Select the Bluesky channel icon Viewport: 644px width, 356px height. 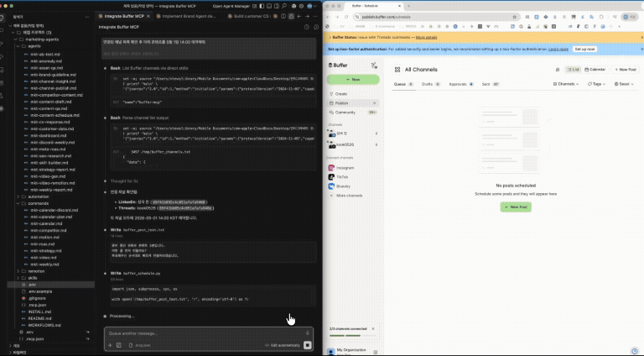[x=331, y=186]
